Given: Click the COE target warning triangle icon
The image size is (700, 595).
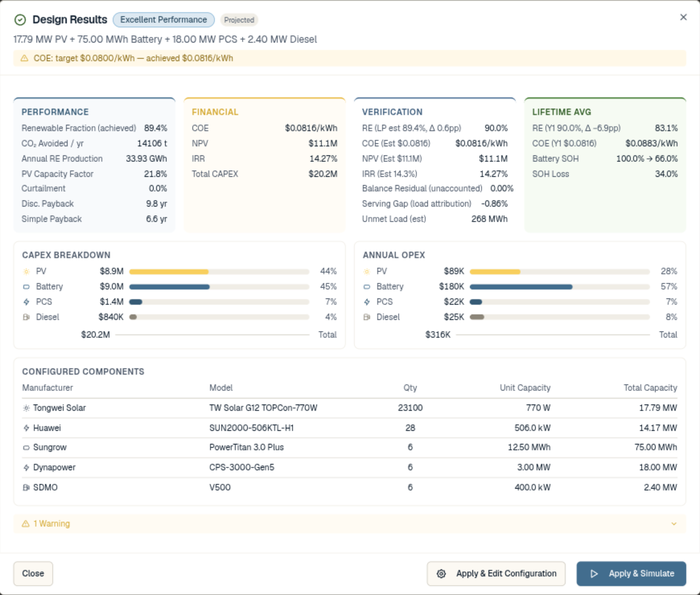Looking at the screenshot, I should click(x=24, y=58).
